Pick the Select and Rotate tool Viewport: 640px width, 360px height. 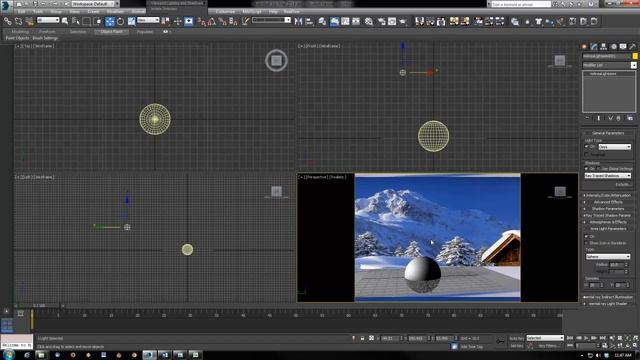[x=120, y=21]
